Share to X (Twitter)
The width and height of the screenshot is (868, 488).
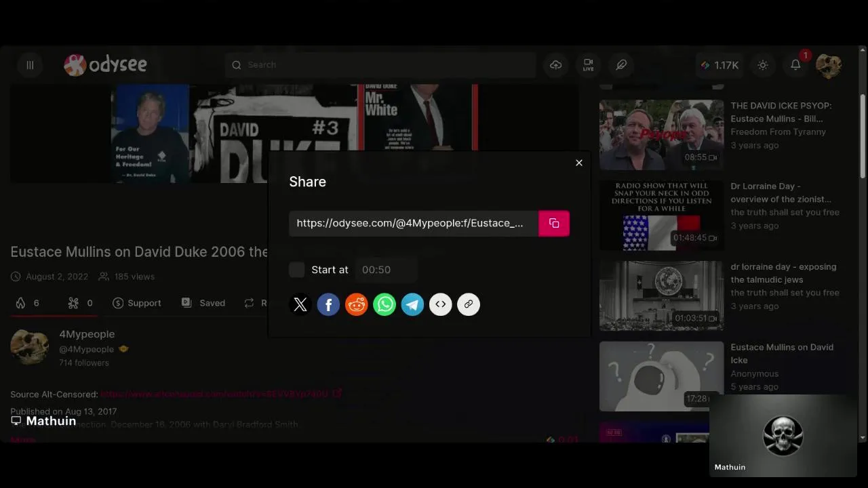pos(300,304)
